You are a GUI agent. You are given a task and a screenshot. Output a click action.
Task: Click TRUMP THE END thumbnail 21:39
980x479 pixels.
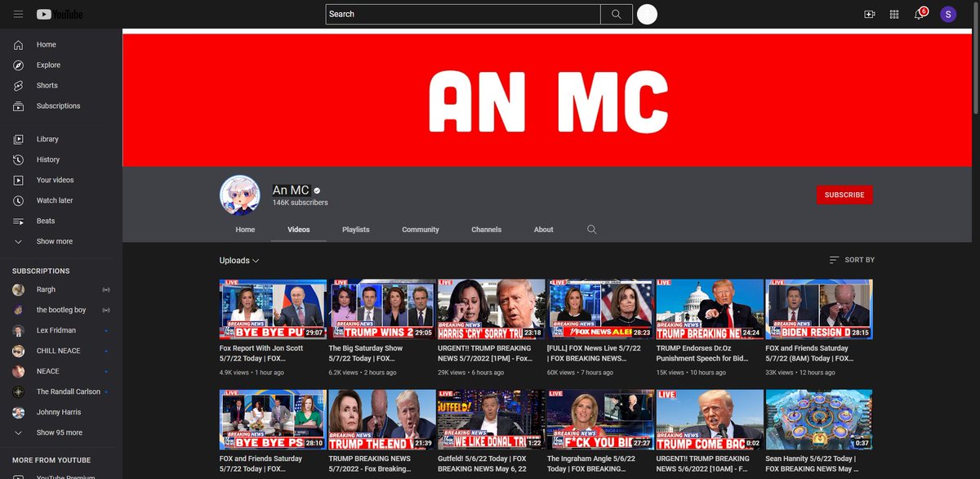pyautogui.click(x=382, y=419)
